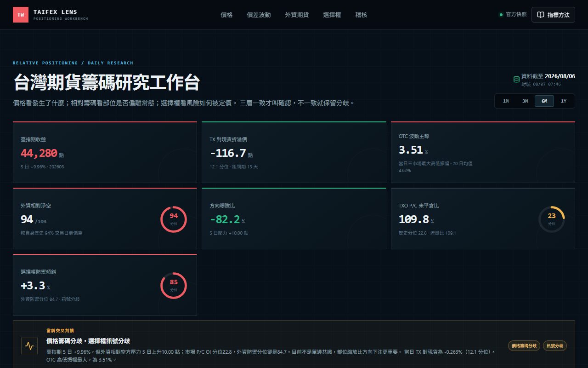Click the green status dot beside 官方快照

(x=501, y=15)
